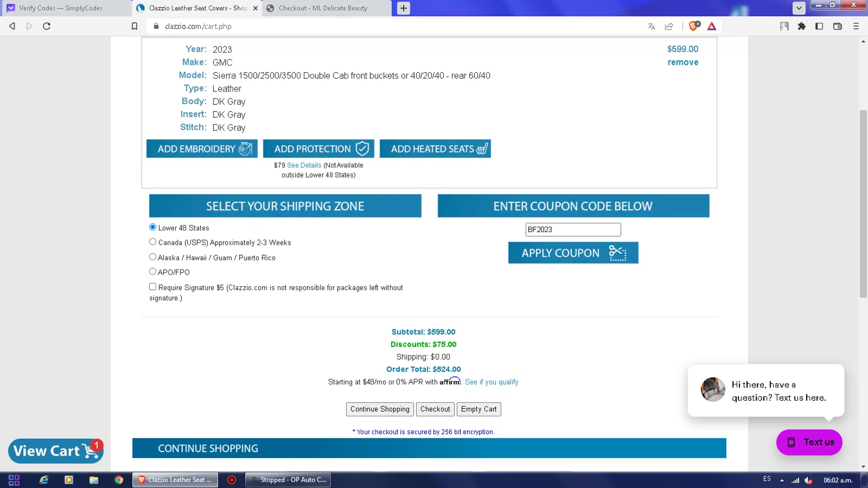Open the View Cart floating button
Image resolution: width=868 pixels, height=488 pixels.
(x=56, y=451)
